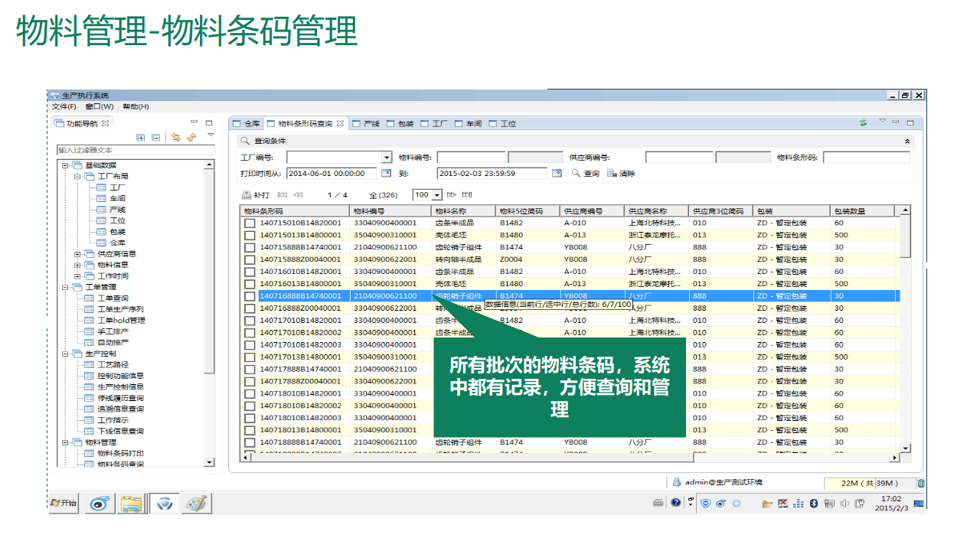
Task: Open the navigation panel view menu triangle
Action: click(x=211, y=135)
